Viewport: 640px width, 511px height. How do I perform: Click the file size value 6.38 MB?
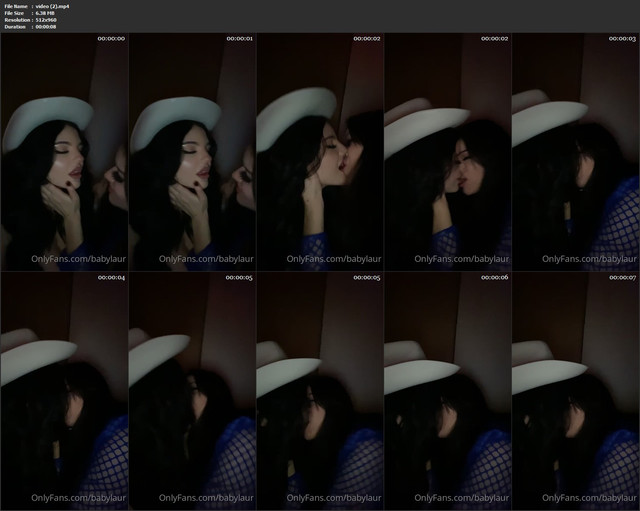pyautogui.click(x=45, y=13)
